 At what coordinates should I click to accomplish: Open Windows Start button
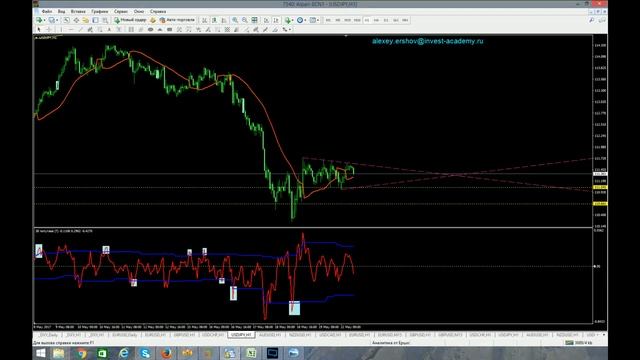click(40, 353)
